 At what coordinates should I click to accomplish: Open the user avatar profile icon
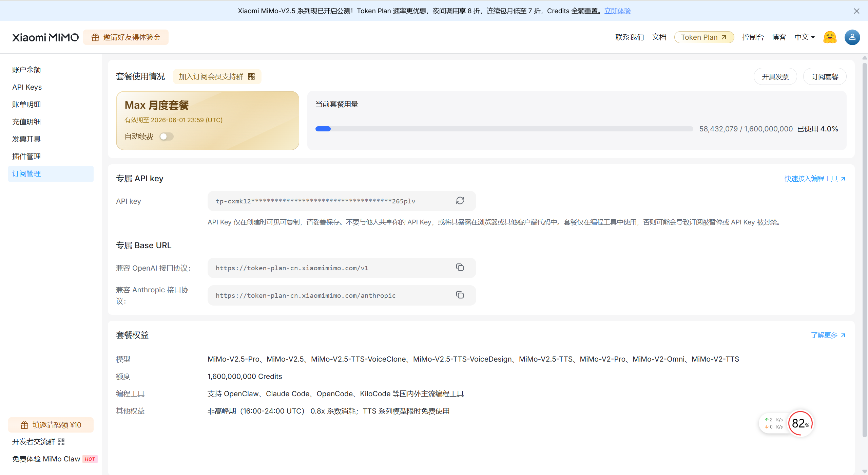pyautogui.click(x=852, y=37)
